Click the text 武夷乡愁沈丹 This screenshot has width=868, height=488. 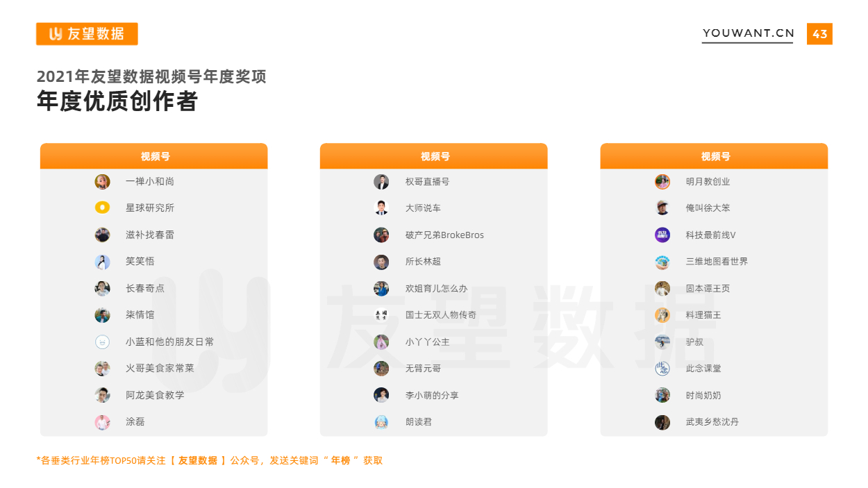[712, 422]
